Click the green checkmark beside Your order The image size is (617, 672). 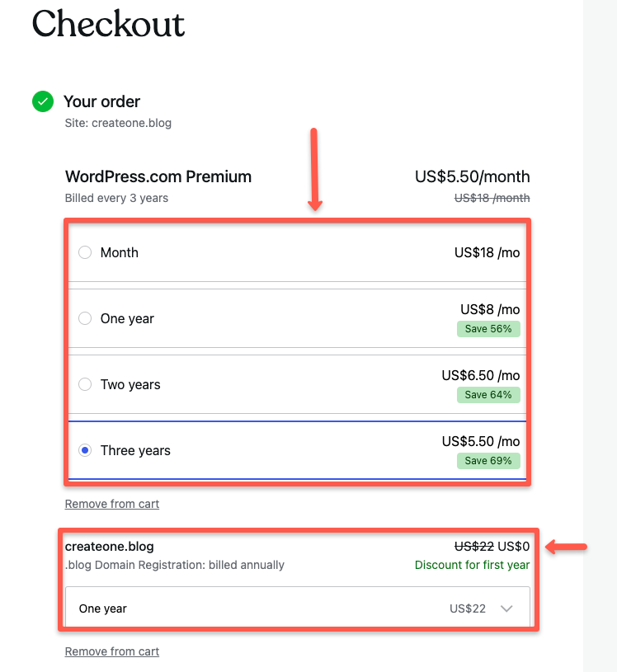[x=42, y=101]
